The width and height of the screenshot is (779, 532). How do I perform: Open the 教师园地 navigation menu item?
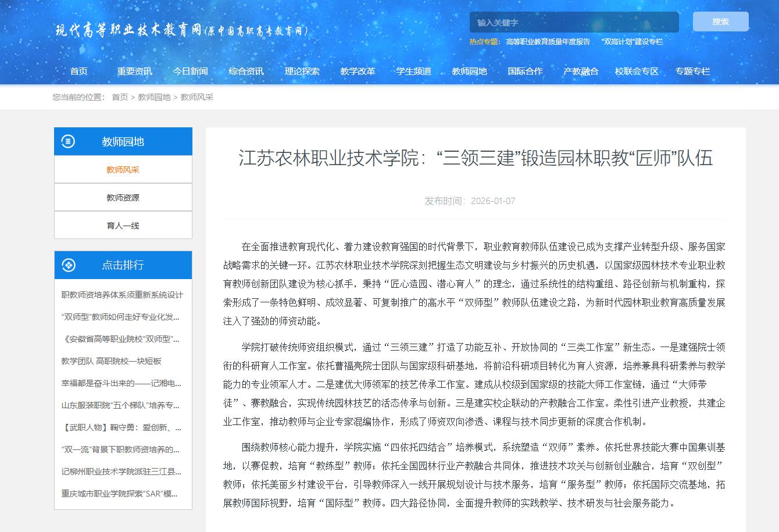point(469,71)
